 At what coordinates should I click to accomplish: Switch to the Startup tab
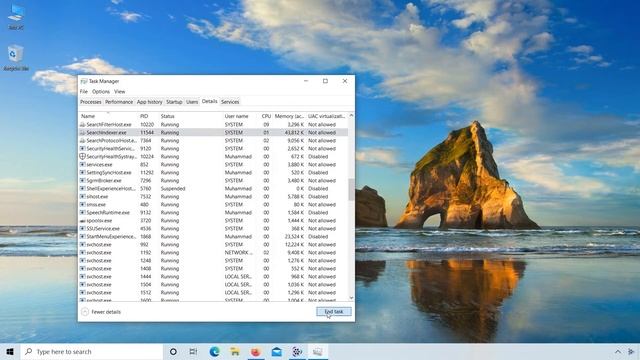174,102
